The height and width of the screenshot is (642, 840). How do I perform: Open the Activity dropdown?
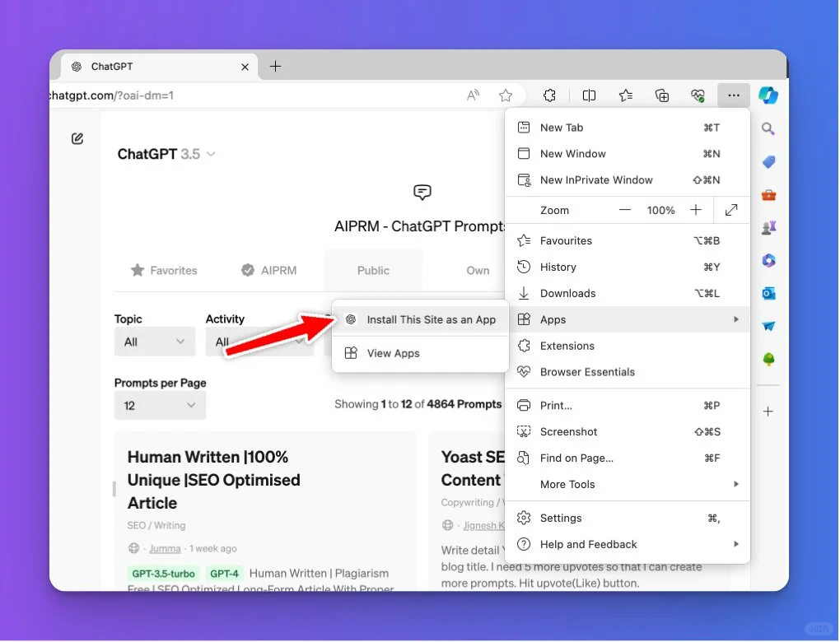tap(259, 342)
